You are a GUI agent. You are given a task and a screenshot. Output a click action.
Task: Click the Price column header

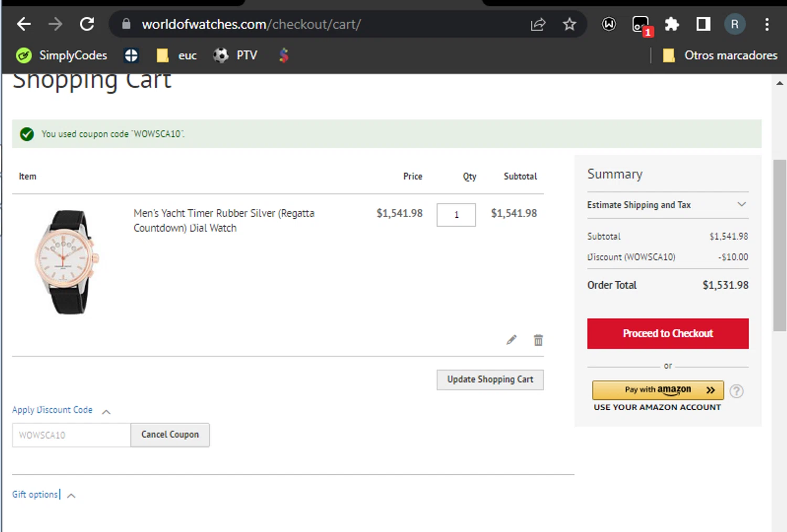click(412, 176)
